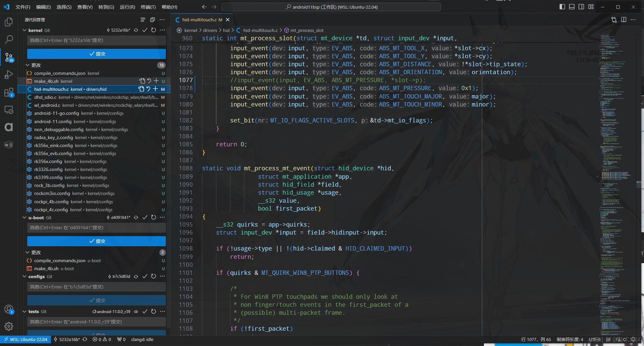Collapse the u-boot Git section
The image size is (644, 346).
[x=25, y=218]
